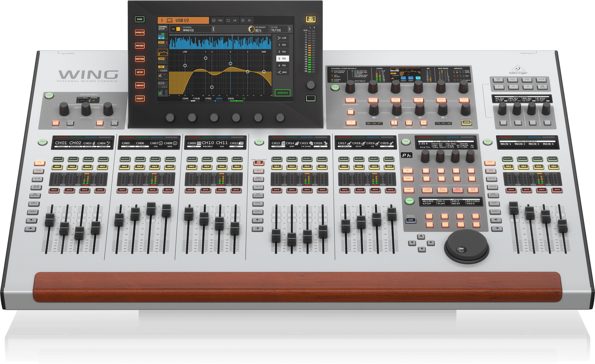Click the EQ GAIN button under equalizer knobs
This screenshot has width=595, height=364.
click(394, 122)
